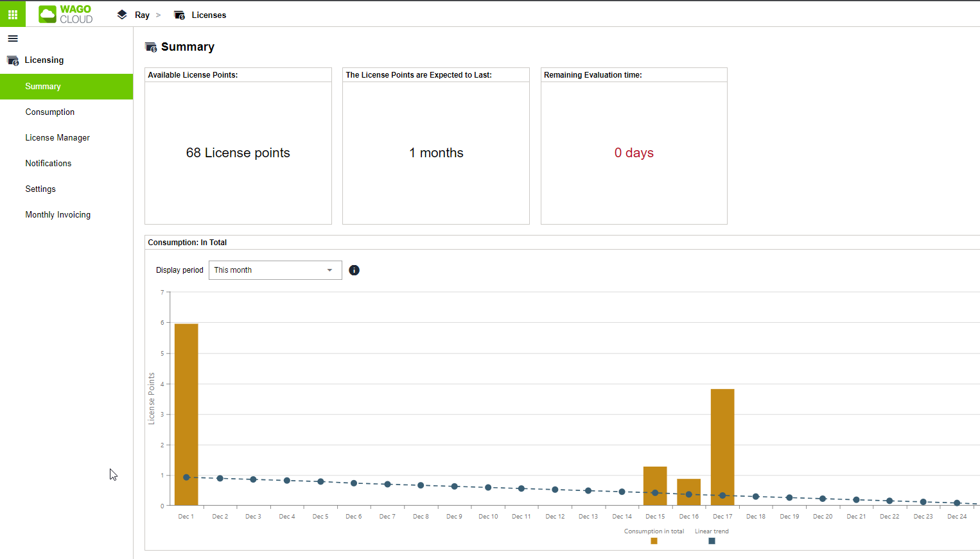
Task: Click the Dec 17 consumption bar
Action: click(x=722, y=447)
